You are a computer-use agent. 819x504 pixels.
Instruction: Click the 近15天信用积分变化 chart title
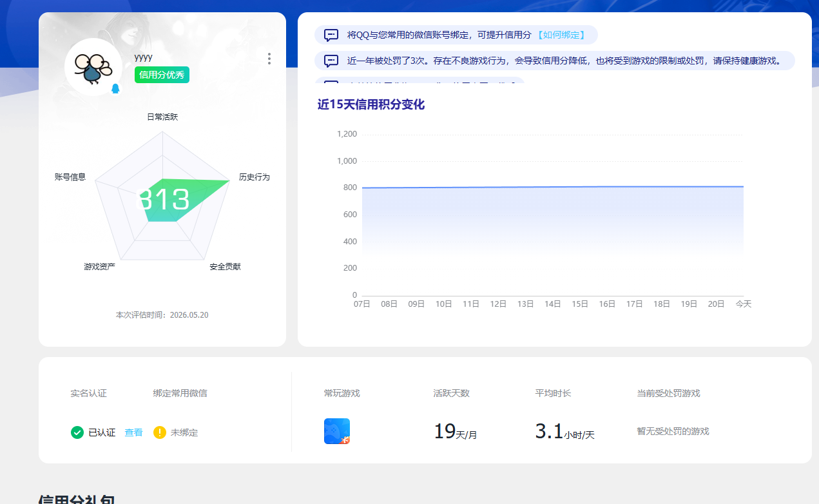[371, 104]
